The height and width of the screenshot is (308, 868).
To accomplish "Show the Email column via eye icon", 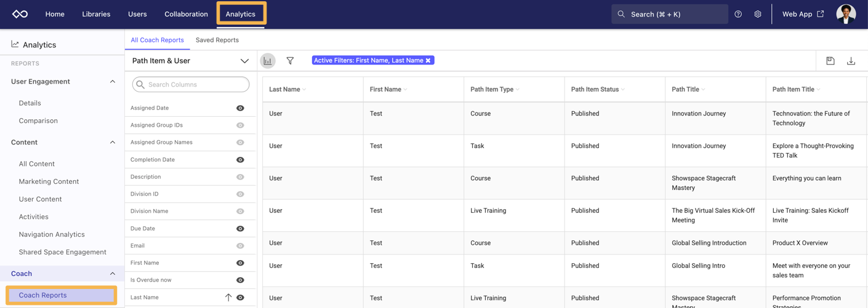I will pyautogui.click(x=240, y=246).
